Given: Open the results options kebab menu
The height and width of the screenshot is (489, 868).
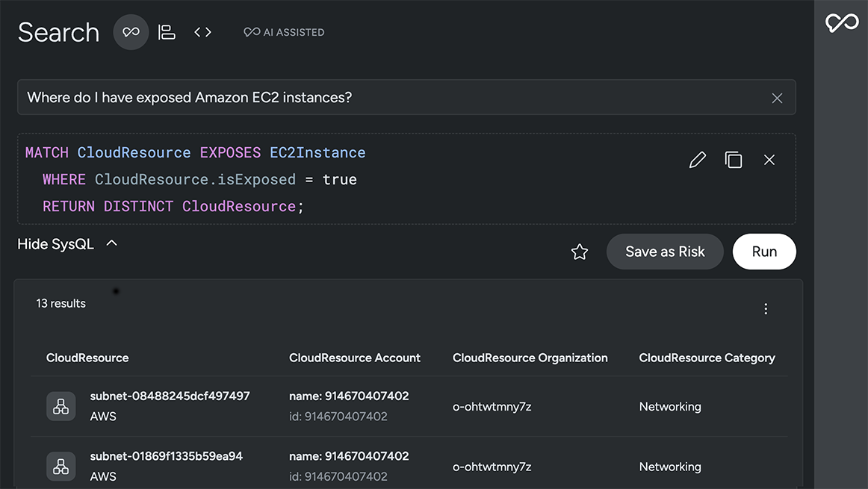Looking at the screenshot, I should coord(766,308).
